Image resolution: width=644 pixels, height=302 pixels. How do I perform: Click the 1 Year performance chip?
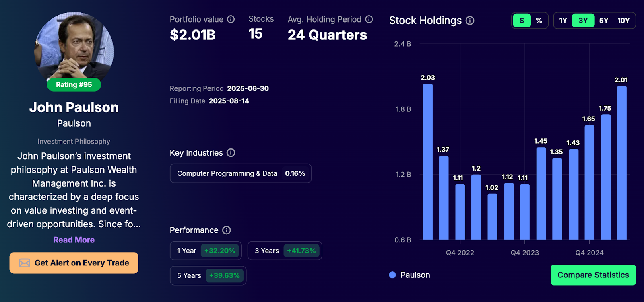pos(206,251)
